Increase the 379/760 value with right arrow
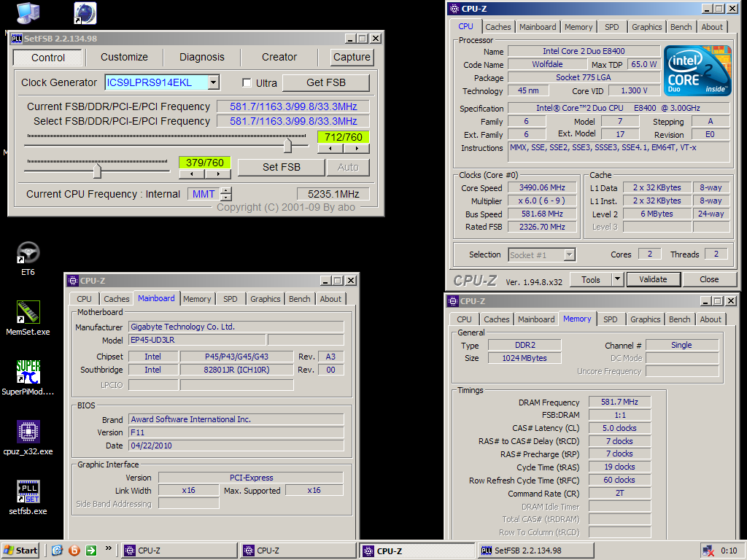The image size is (747, 560). click(x=217, y=174)
